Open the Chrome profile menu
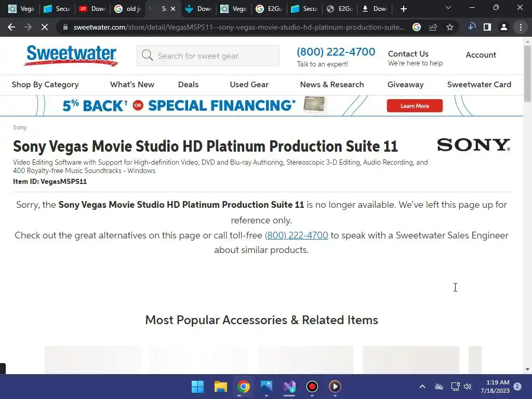The width and height of the screenshot is (532, 399). click(504, 27)
